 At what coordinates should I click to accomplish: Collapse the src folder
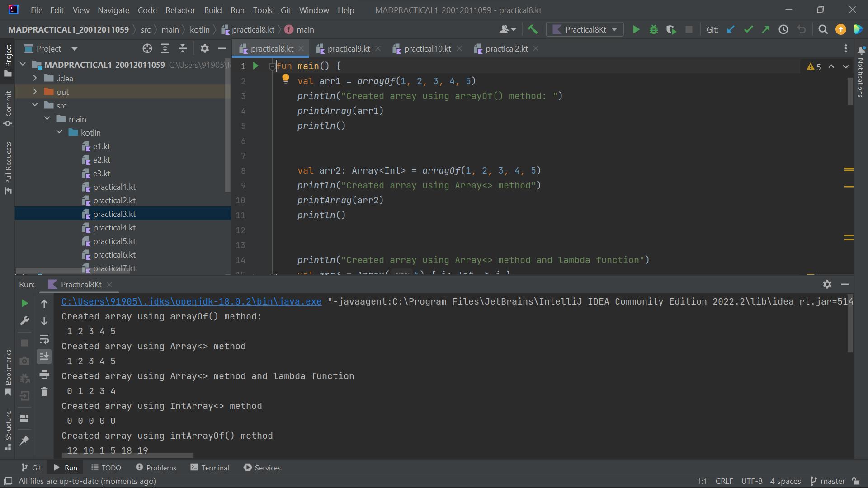[x=35, y=105]
